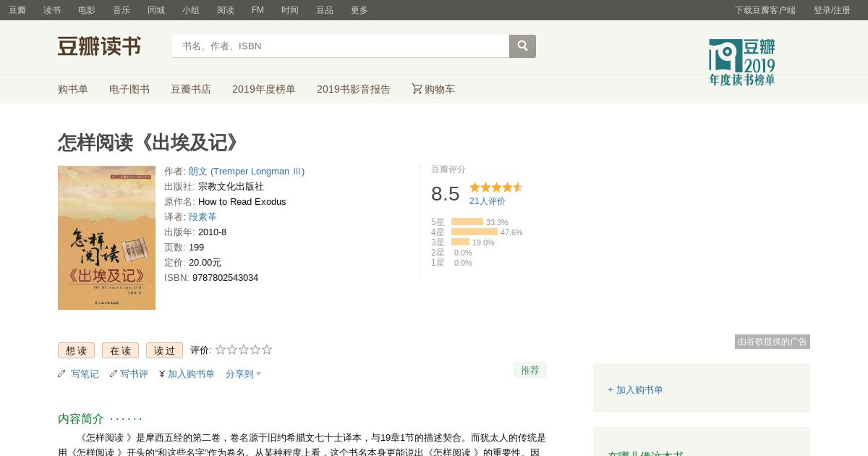Click the ISBN value 9787802543034
Viewport: 868px width, 456px height.
click(225, 277)
